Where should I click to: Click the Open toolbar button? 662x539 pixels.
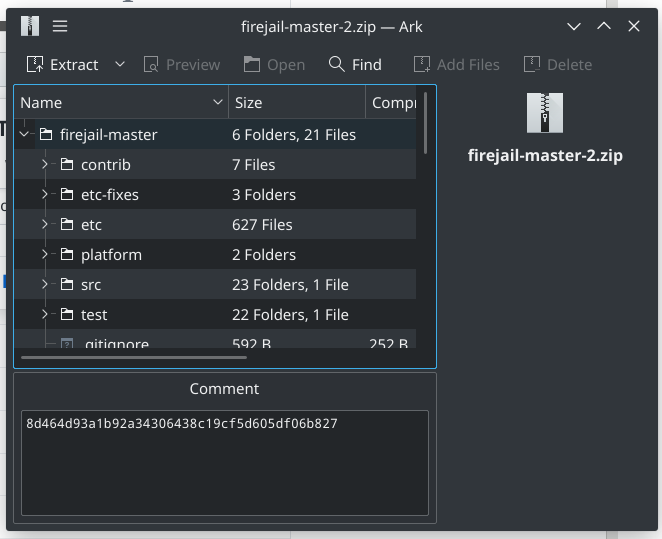pyautogui.click(x=274, y=65)
